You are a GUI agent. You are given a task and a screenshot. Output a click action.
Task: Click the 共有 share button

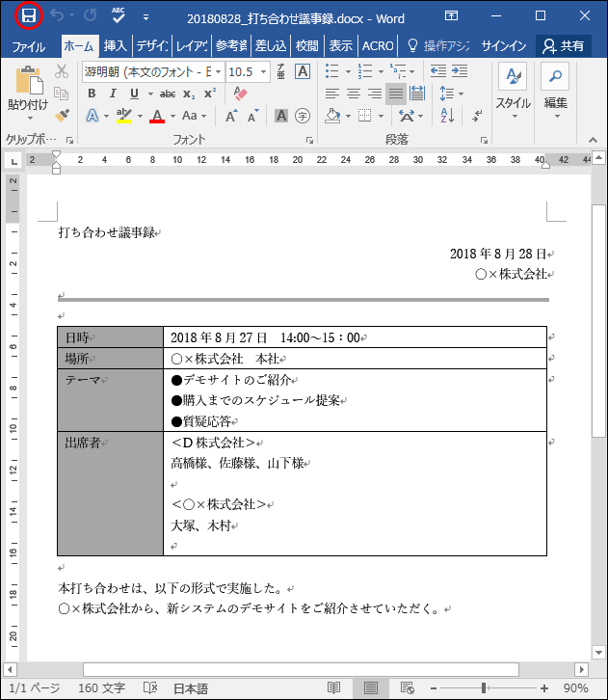[x=564, y=46]
